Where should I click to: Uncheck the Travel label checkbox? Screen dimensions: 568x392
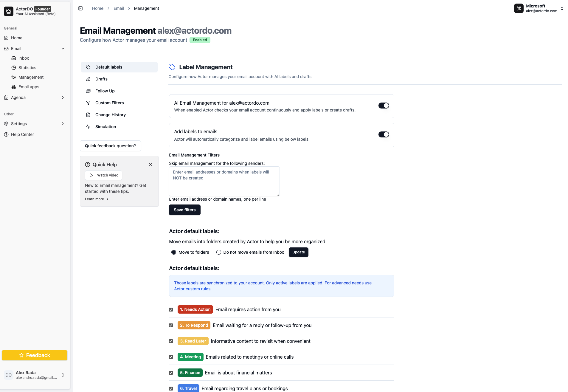tap(171, 388)
